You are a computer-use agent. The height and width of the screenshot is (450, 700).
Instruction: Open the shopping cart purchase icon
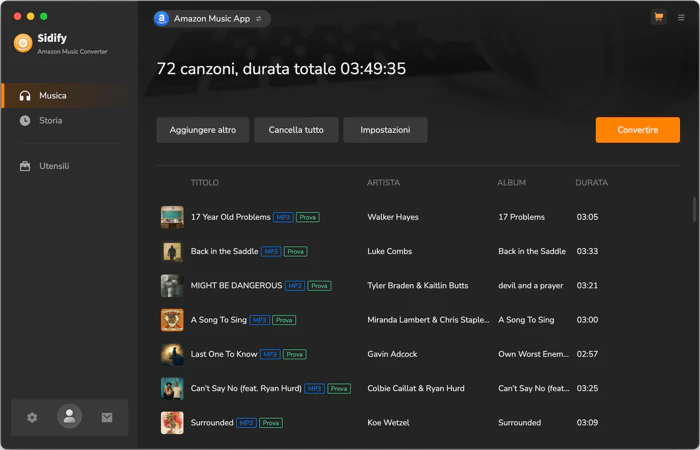(x=658, y=17)
